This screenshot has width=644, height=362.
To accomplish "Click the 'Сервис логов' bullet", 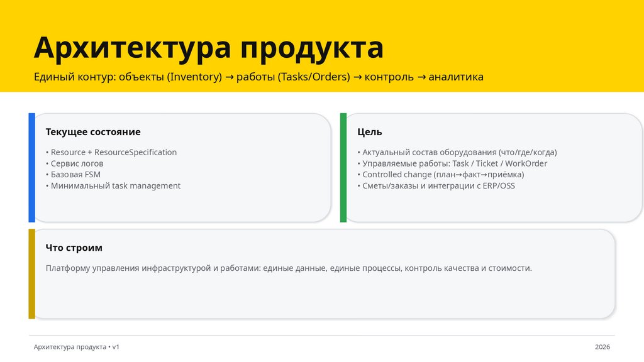I will pos(75,163).
